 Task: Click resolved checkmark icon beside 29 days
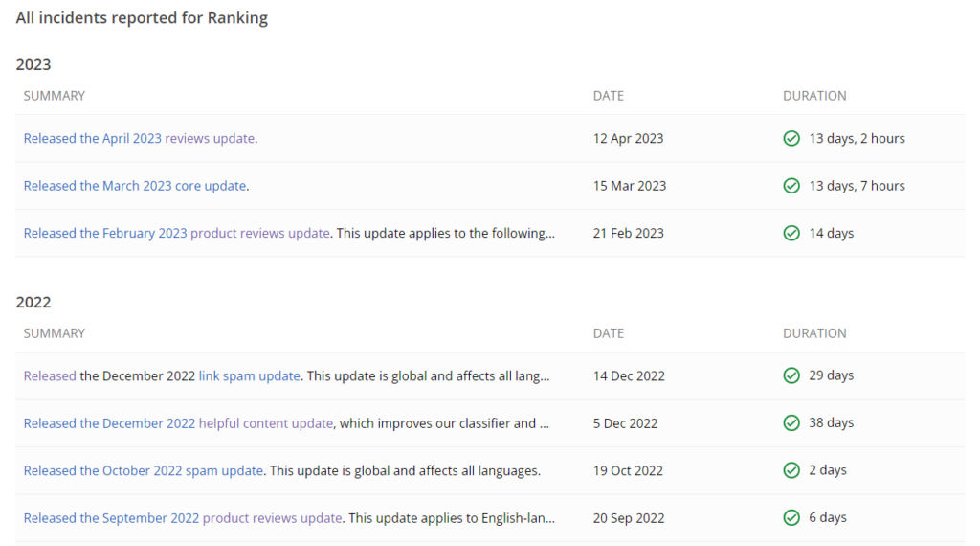click(791, 375)
